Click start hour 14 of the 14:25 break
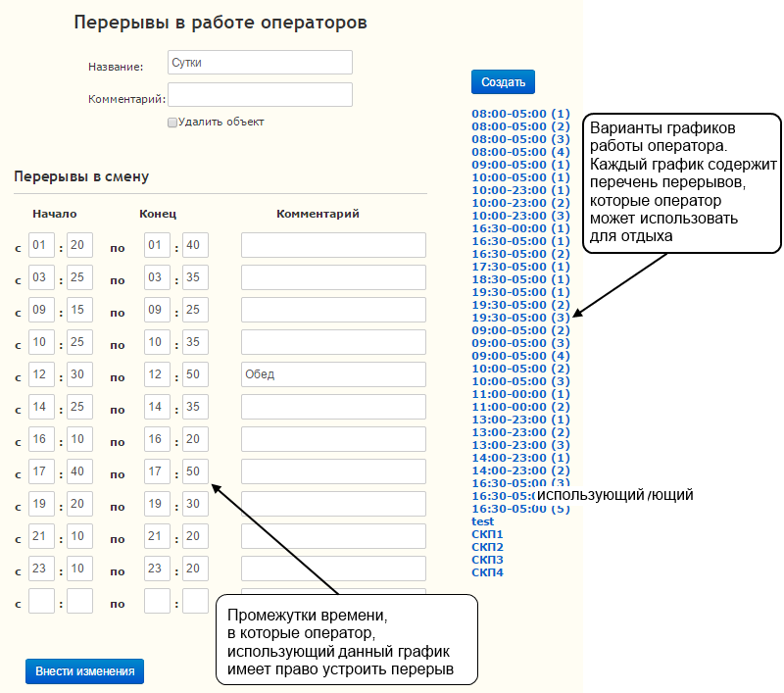 [x=41, y=407]
